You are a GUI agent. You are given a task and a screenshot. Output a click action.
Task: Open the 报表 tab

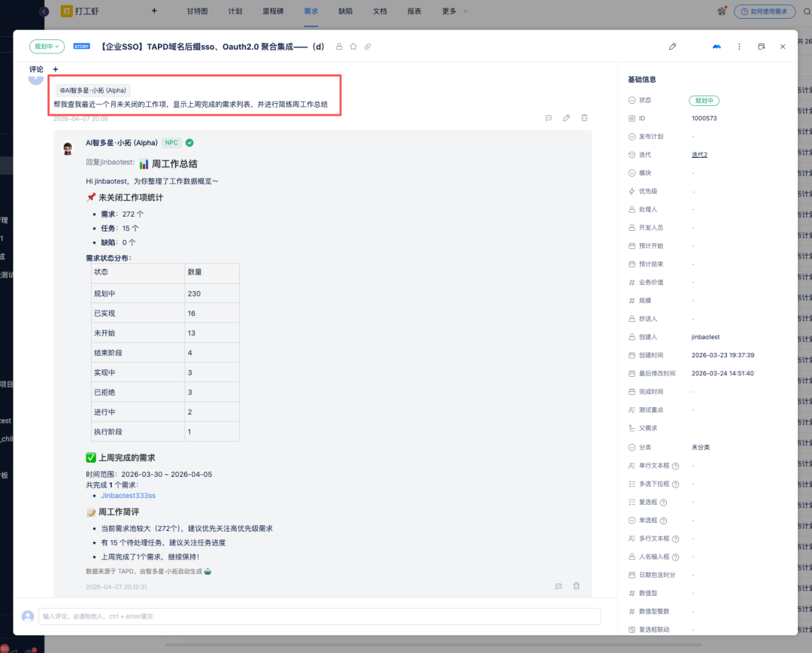pyautogui.click(x=414, y=11)
